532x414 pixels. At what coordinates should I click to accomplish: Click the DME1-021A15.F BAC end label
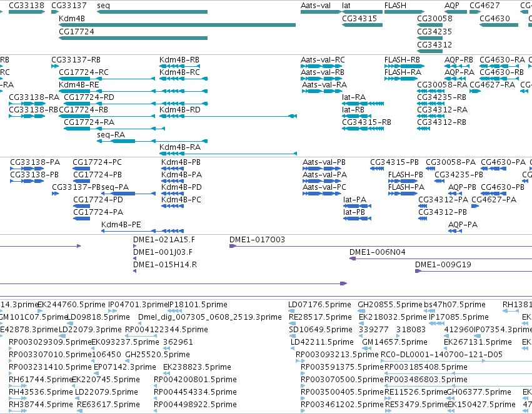[x=164, y=240]
